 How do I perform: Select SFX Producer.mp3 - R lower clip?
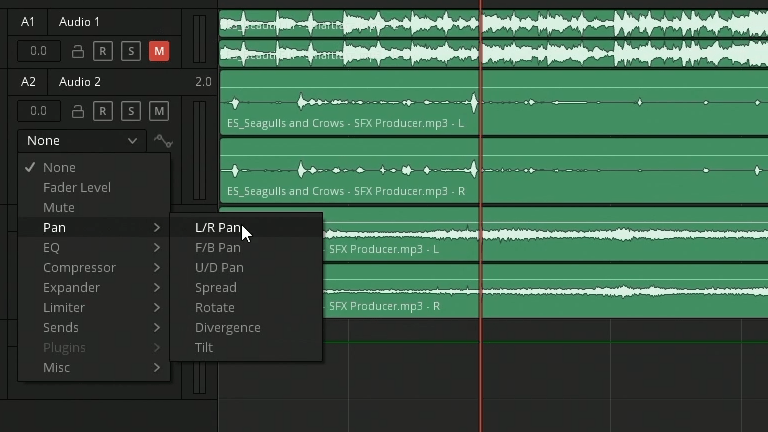(x=545, y=291)
